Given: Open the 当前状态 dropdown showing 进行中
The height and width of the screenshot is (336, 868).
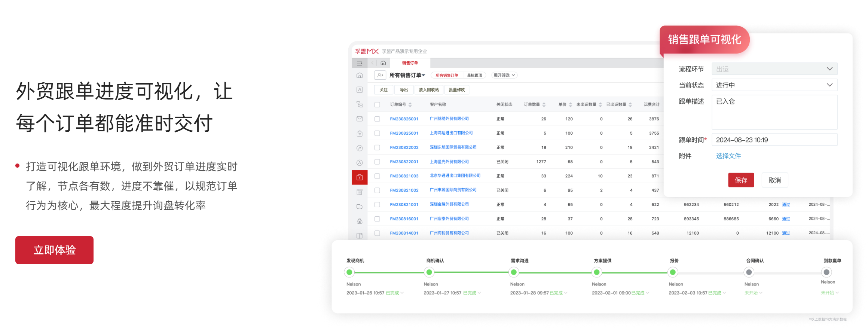Looking at the screenshot, I should tap(774, 85).
